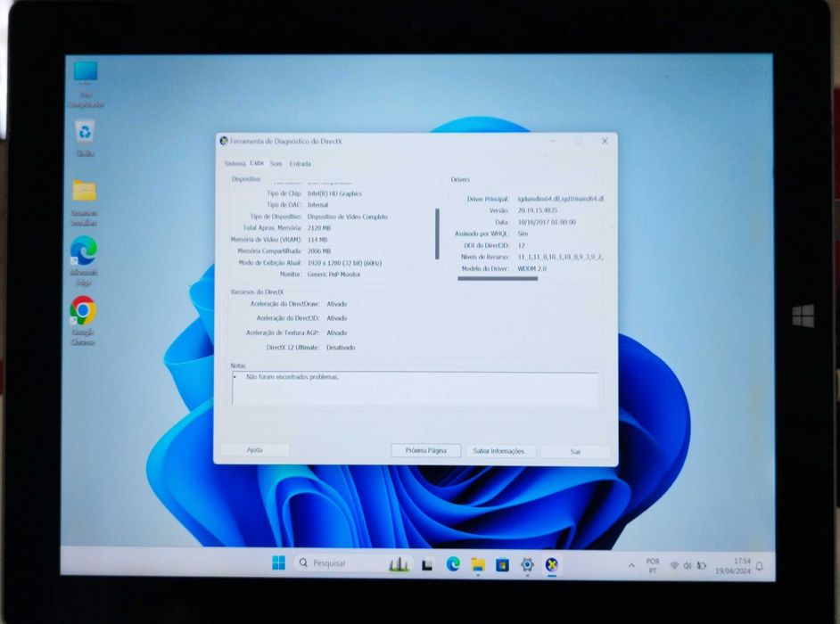
Task: Go to Próxima Página
Action: [x=426, y=450]
